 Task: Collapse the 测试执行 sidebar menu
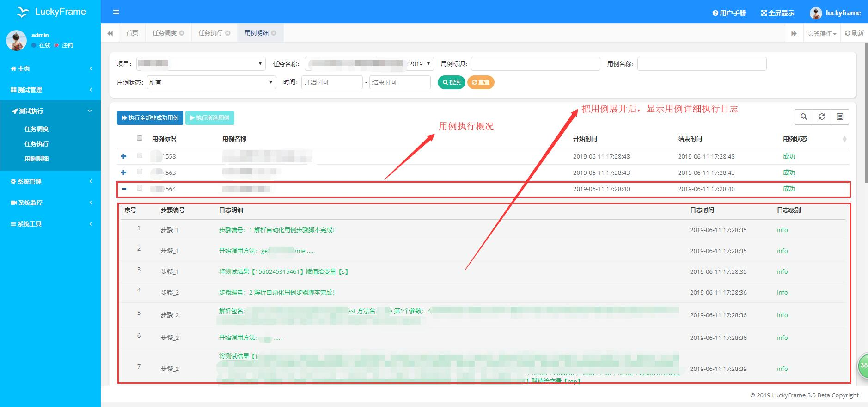[x=50, y=111]
